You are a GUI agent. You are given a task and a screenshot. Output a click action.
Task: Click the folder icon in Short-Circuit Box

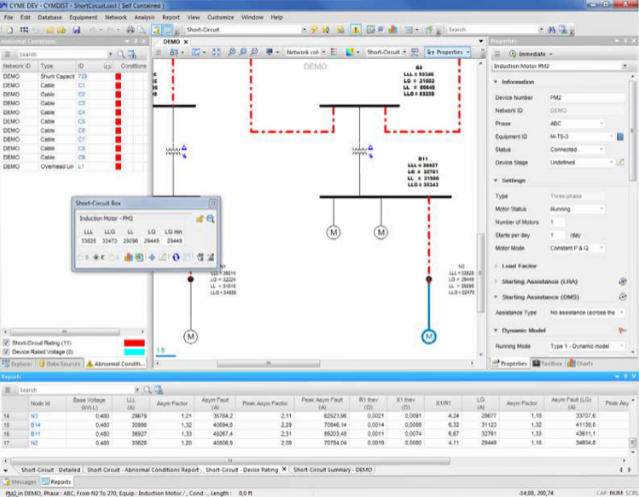click(x=200, y=219)
